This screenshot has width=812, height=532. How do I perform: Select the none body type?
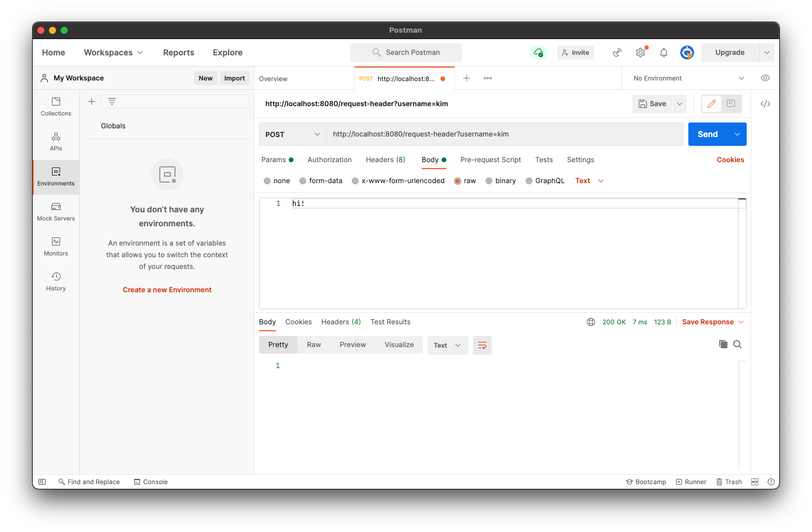276,181
